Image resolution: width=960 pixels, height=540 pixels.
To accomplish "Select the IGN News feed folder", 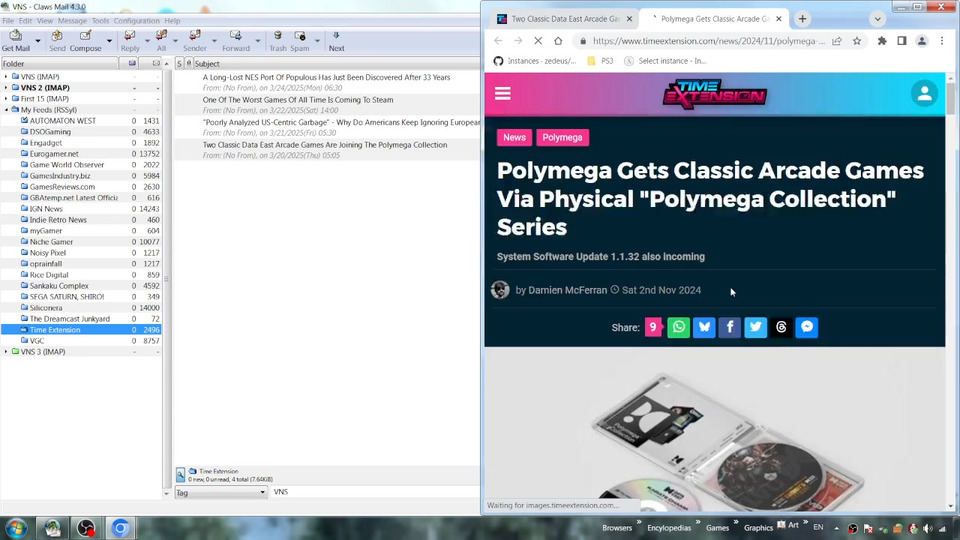I will pos(46,209).
